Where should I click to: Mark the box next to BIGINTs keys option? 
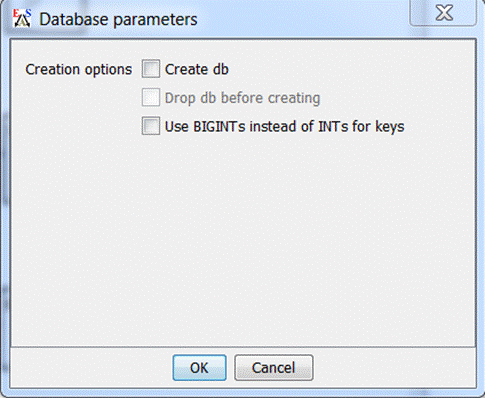(151, 126)
